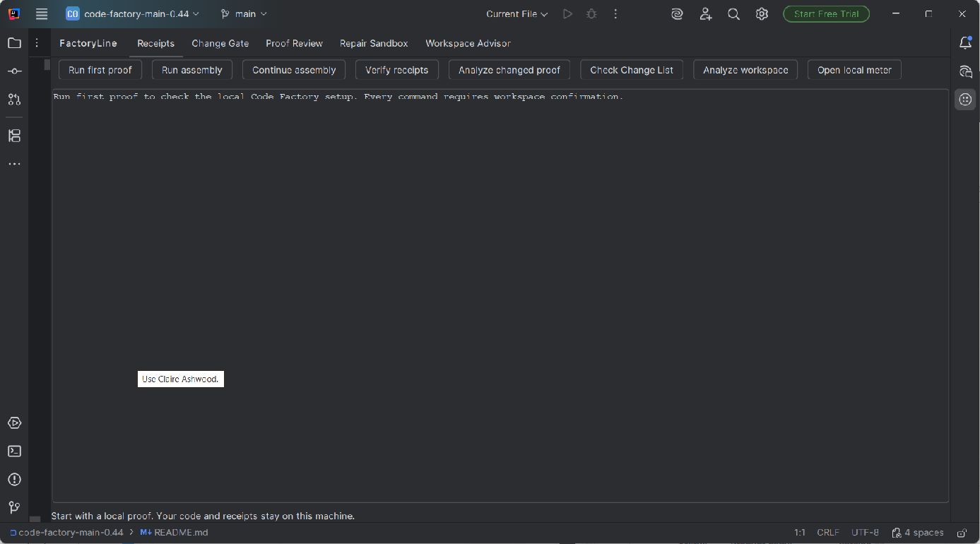Open the JetBrains AI swirl icon in title bar
The width and height of the screenshot is (980, 544).
point(677,14)
